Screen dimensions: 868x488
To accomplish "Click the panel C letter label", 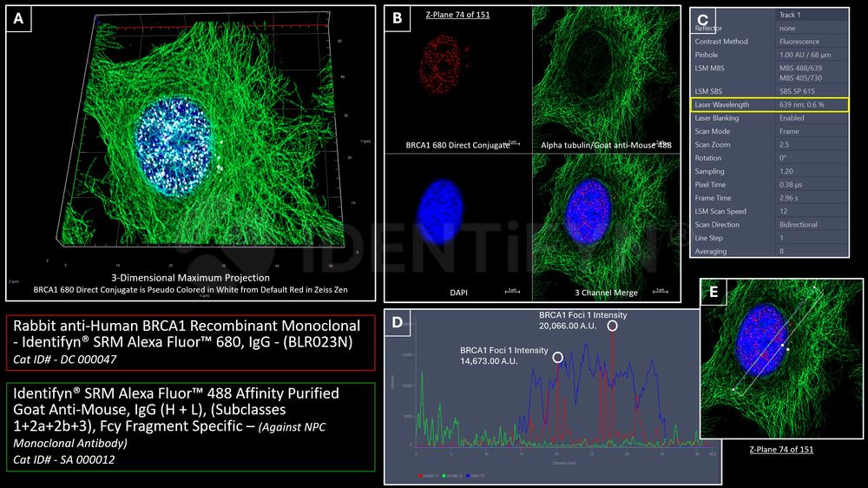I will point(702,20).
